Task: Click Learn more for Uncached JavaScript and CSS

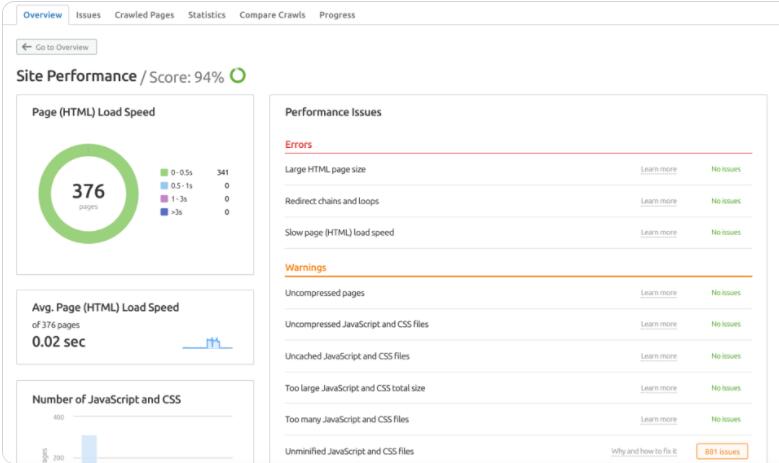Action: point(658,356)
